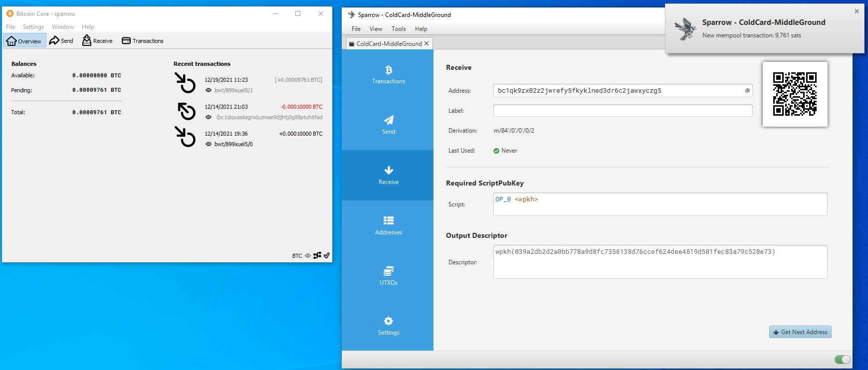Image resolution: width=868 pixels, height=370 pixels.
Task: Click watch-only eye beside bwt/899xuel5/1
Action: point(209,90)
